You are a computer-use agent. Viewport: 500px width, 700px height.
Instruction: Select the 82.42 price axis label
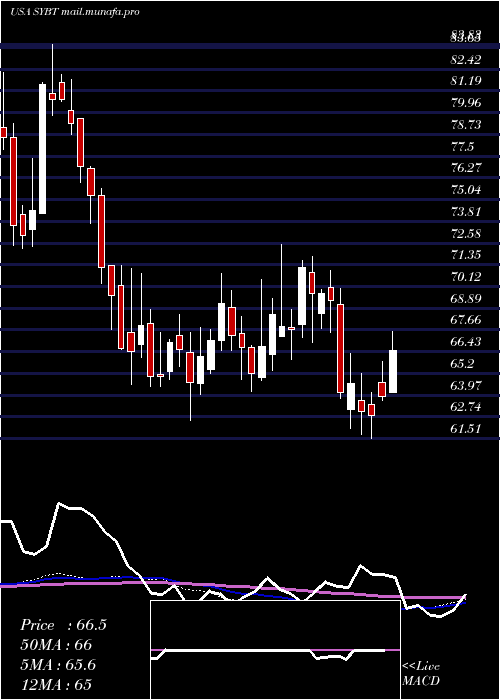pos(466,59)
